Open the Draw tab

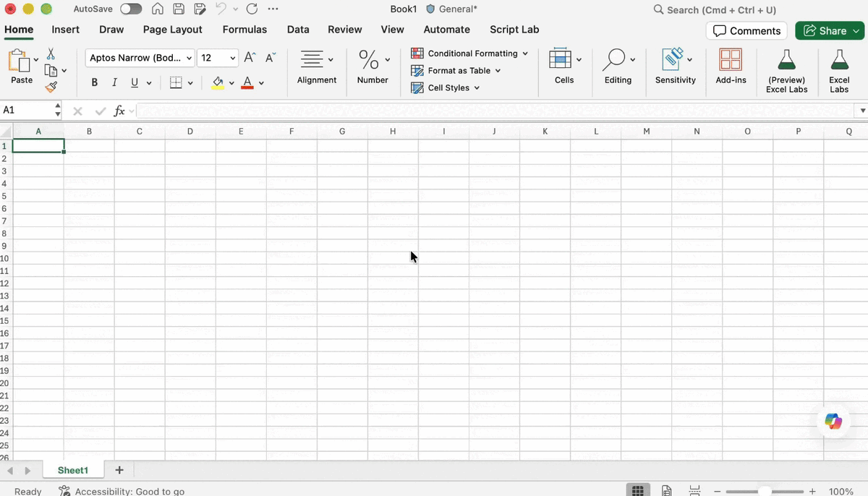tap(111, 30)
